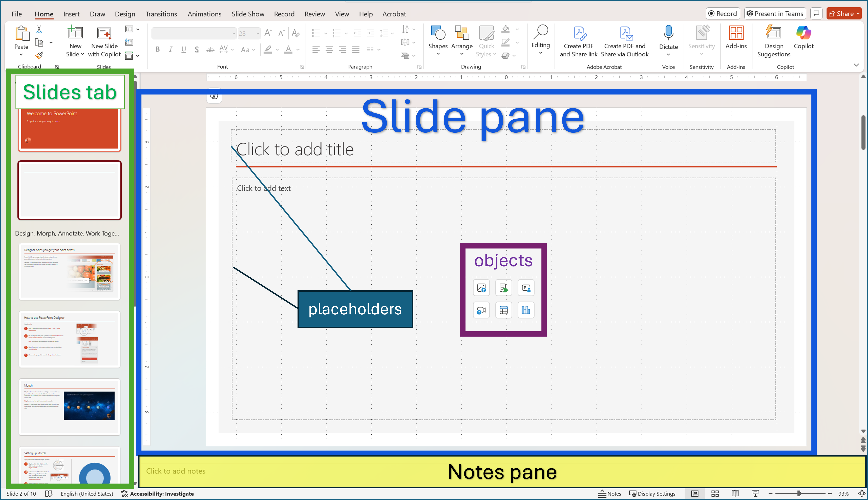Viewport: 868px width, 500px height.
Task: Collapse the ribbon with the chevron
Action: (856, 65)
